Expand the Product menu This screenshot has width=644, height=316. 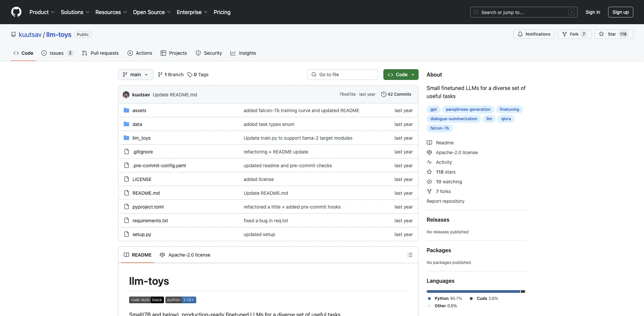coord(42,12)
